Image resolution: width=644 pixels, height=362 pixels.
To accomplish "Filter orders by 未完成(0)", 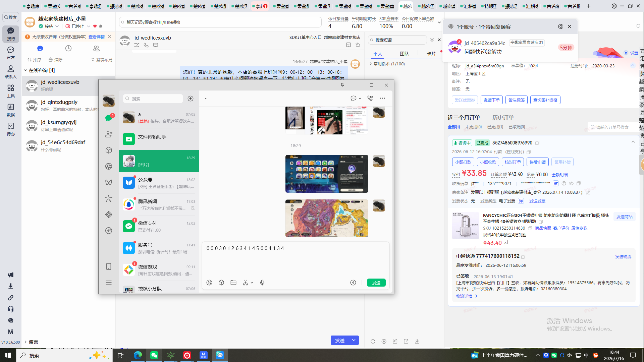I will [473, 127].
